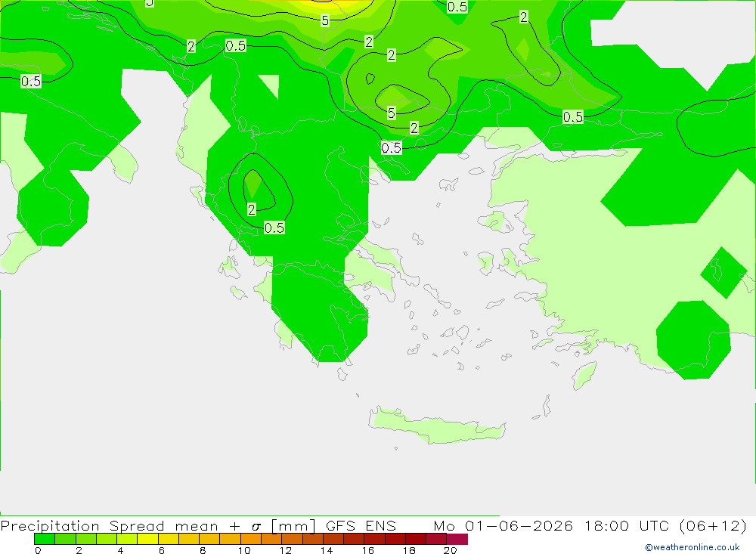Image resolution: width=756 pixels, height=554 pixels.
Task: Click the crimson final swatch after 20
Action: click(x=457, y=539)
